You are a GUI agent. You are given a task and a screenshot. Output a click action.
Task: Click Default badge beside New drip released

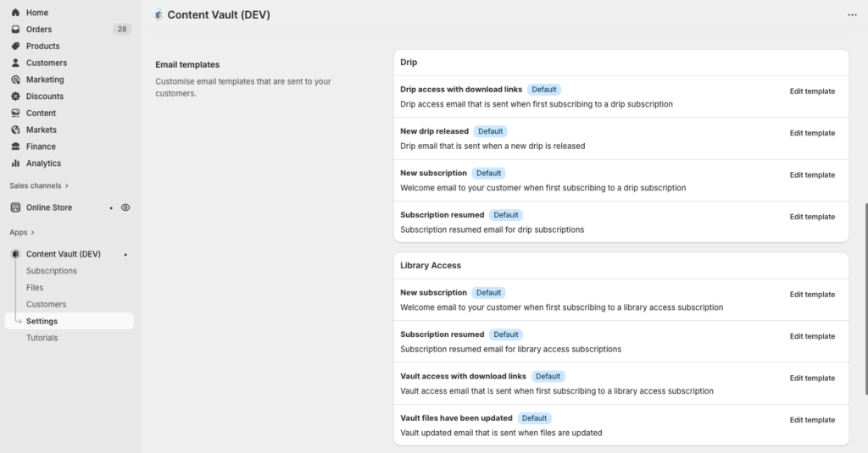(491, 131)
